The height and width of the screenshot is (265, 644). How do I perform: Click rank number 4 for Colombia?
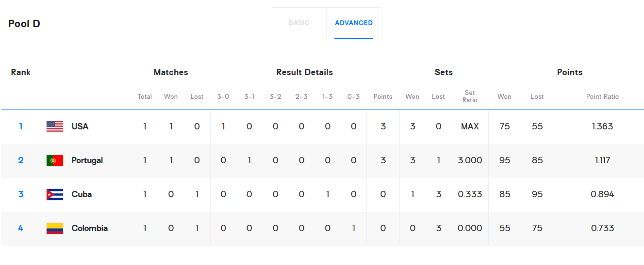tap(21, 229)
